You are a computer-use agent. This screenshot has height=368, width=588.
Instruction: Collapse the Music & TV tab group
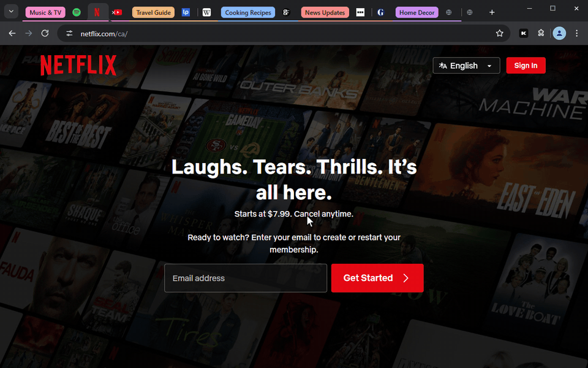(45, 12)
